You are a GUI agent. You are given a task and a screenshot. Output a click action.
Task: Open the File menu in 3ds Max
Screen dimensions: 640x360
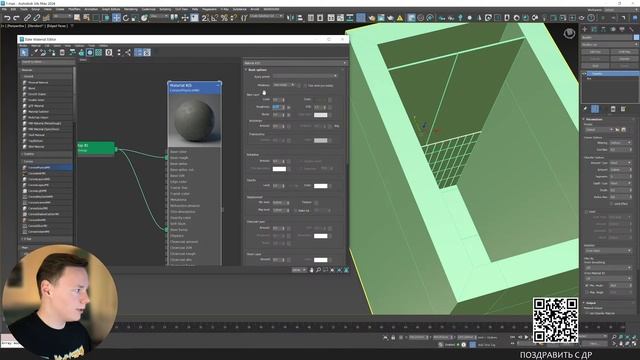(4, 9)
